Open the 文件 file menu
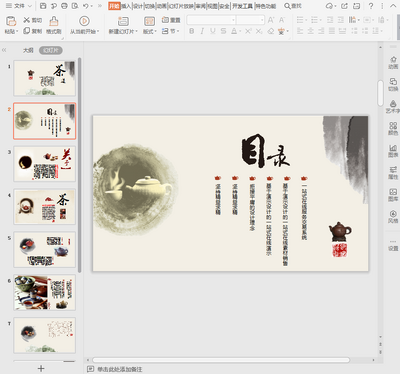The image size is (400, 374). (19, 6)
